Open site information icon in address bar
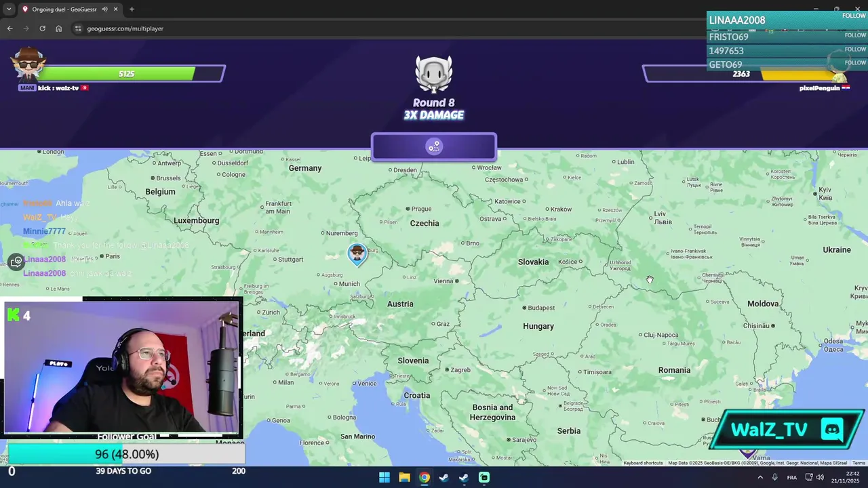868x488 pixels. [78, 28]
